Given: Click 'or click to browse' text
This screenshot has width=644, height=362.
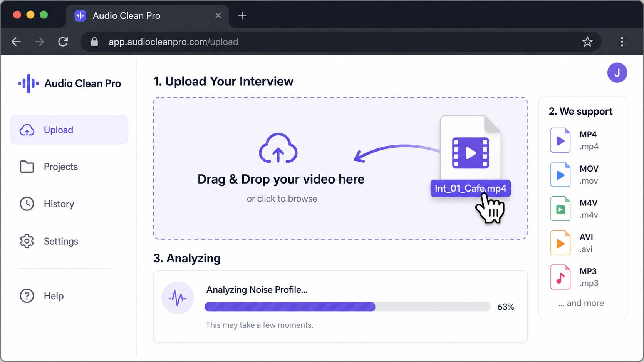Looking at the screenshot, I should (282, 199).
